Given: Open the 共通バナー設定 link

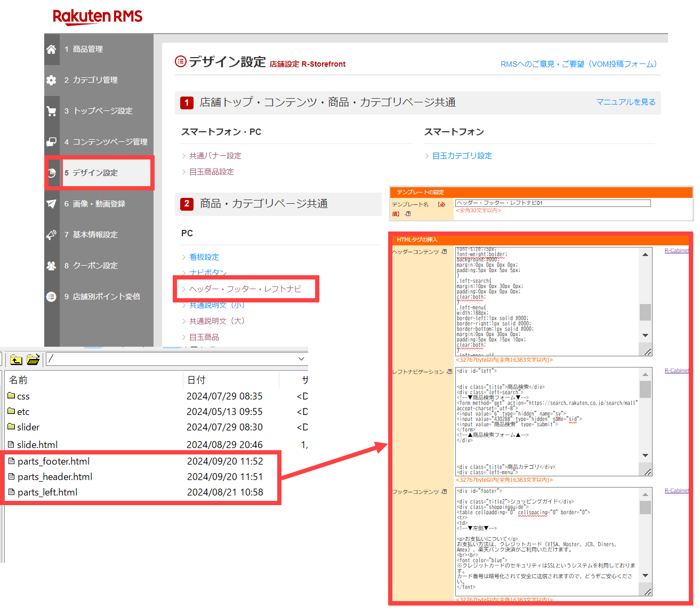Looking at the screenshot, I should click(x=215, y=156).
